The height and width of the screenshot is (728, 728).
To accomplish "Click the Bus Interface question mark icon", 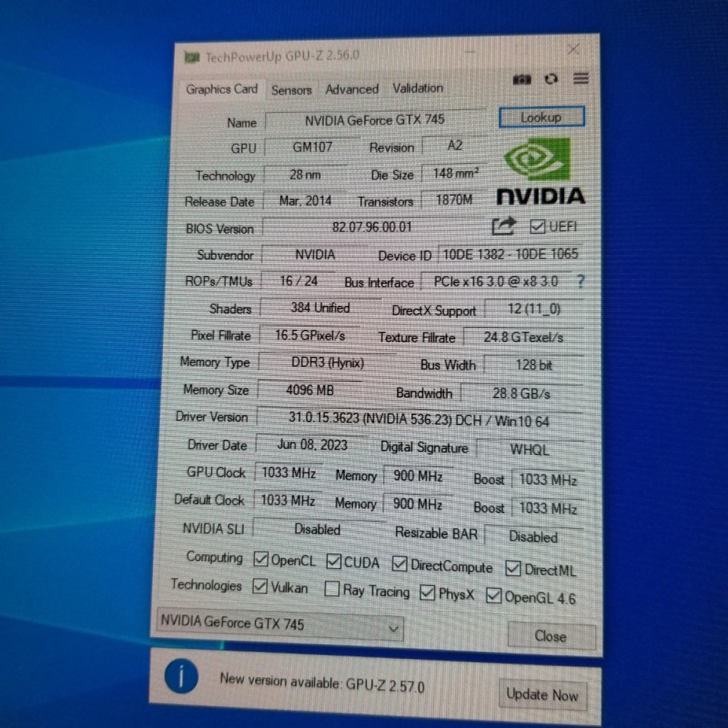I will pos(580,282).
